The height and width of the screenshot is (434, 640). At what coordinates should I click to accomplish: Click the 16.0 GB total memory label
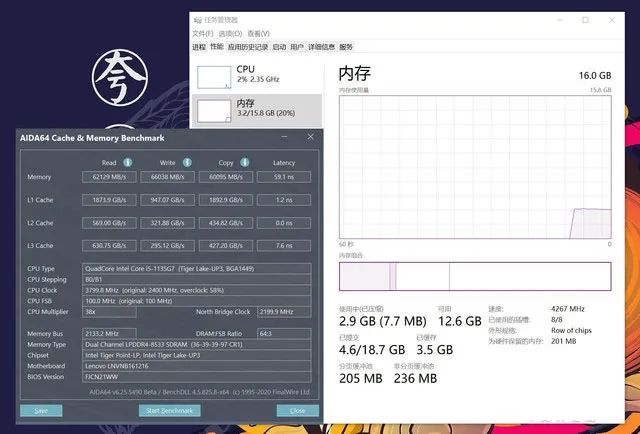tap(595, 76)
